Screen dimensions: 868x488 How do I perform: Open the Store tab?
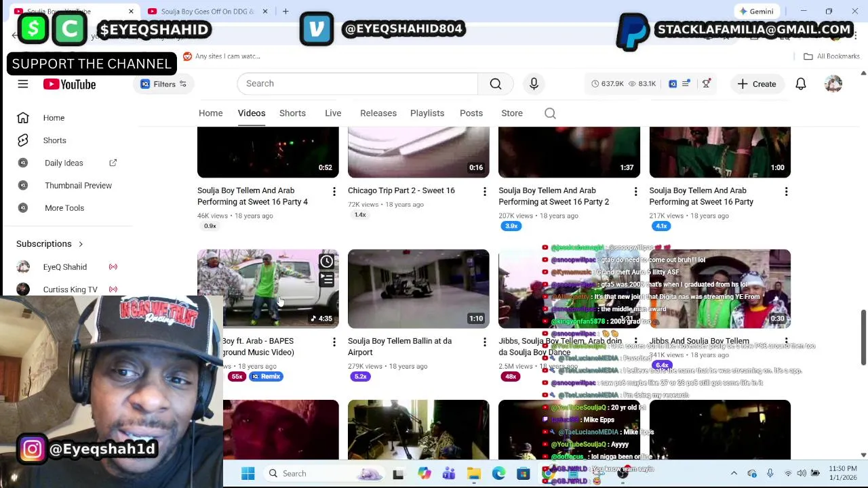pos(511,113)
